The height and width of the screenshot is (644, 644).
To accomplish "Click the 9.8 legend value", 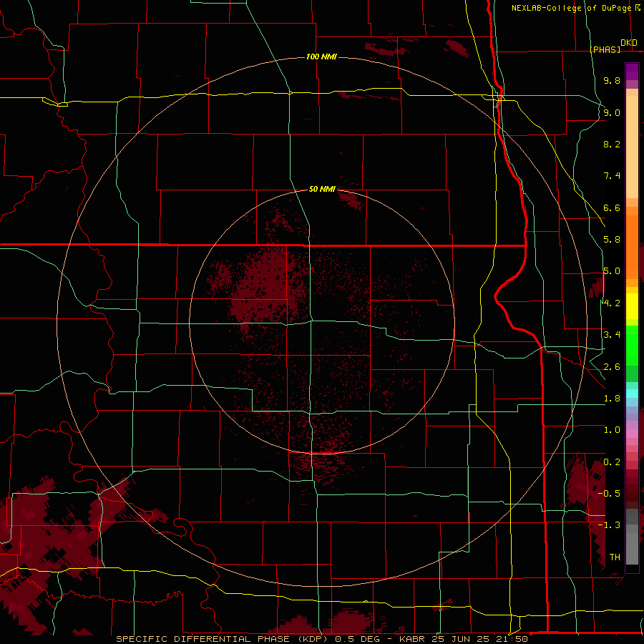I will (612, 80).
